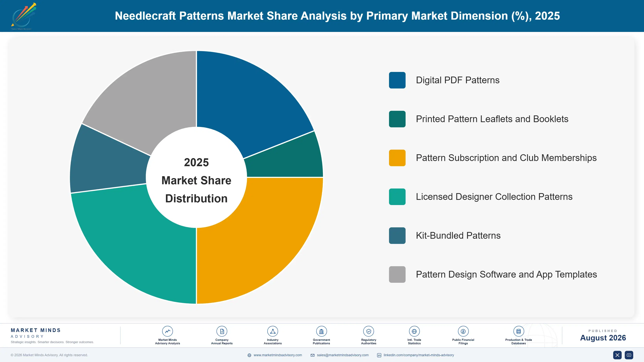Image resolution: width=644 pixels, height=362 pixels.
Task: Click the Public Financial Filings icon
Action: 463,331
